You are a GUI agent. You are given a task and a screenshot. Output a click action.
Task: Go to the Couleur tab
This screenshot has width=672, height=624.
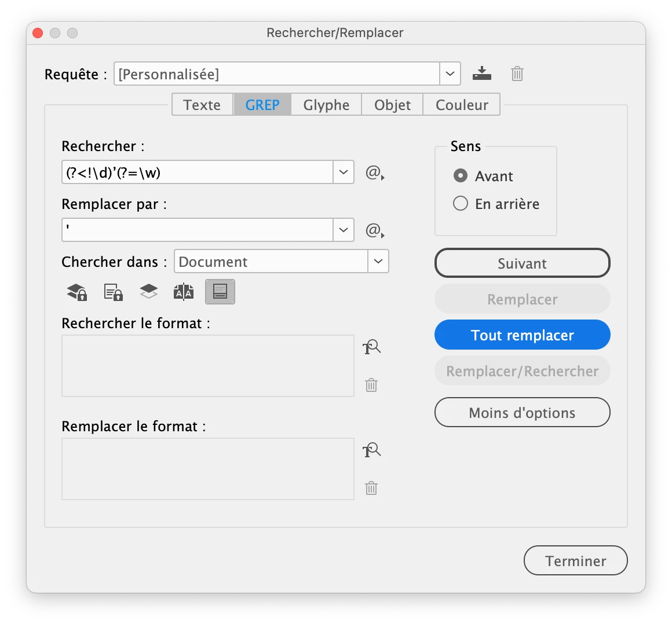point(462,105)
